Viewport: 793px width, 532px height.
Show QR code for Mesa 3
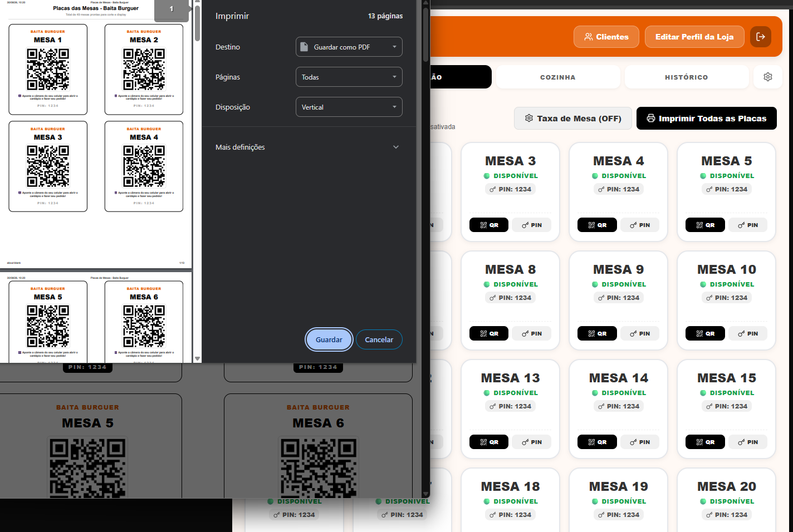click(x=489, y=225)
